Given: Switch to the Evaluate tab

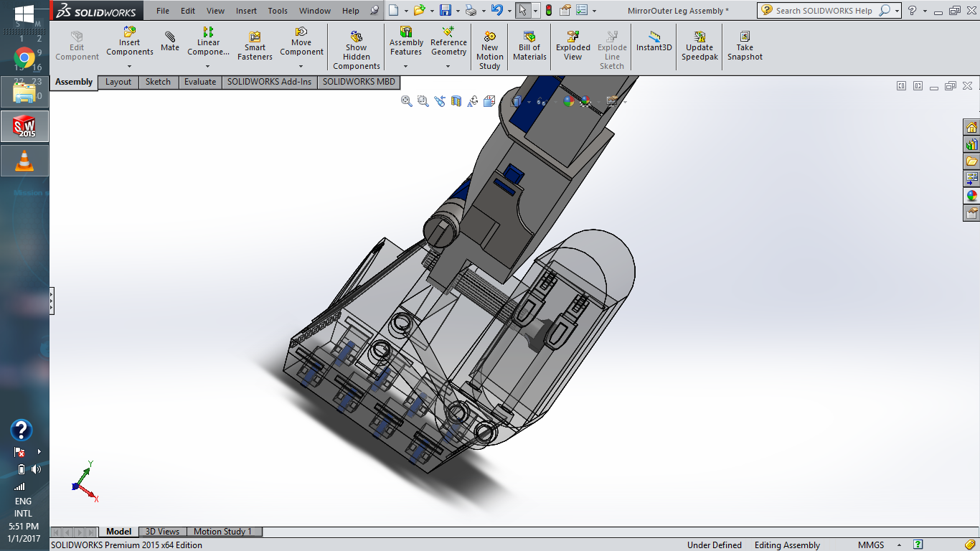Looking at the screenshot, I should point(199,82).
